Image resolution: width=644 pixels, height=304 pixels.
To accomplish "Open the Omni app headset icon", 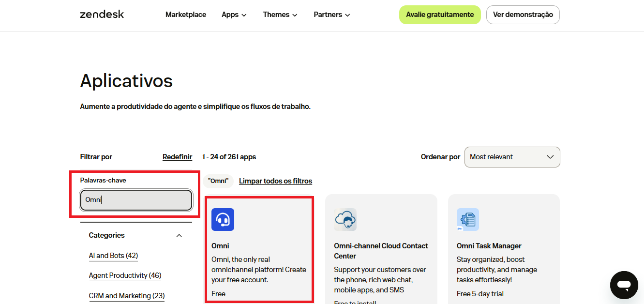I will pos(223,219).
